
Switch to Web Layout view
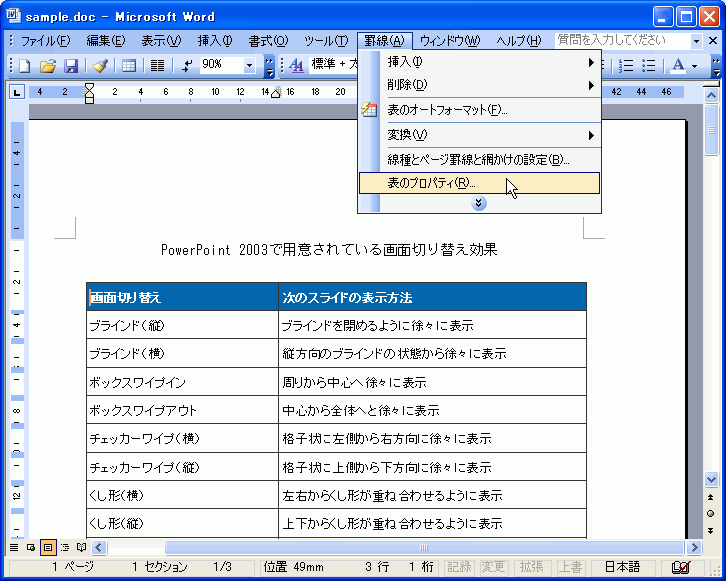click(x=31, y=548)
